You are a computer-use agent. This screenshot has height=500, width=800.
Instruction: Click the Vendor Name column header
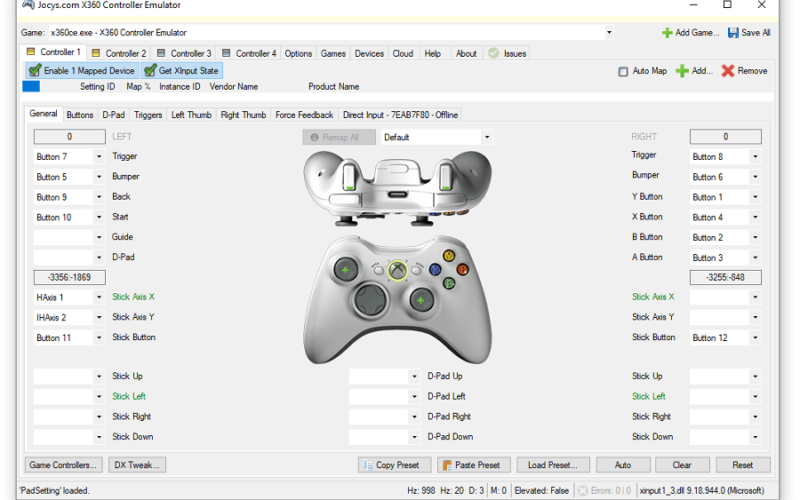(234, 87)
